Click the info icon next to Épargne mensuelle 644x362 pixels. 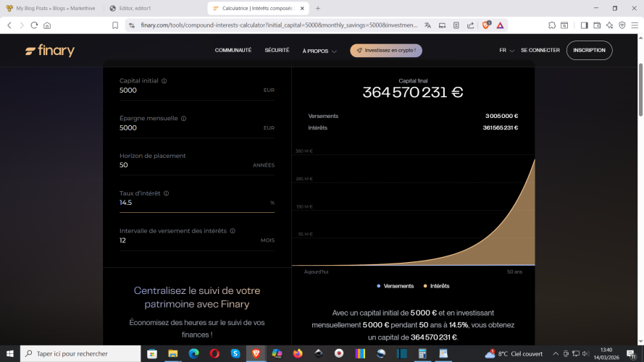coord(183,119)
